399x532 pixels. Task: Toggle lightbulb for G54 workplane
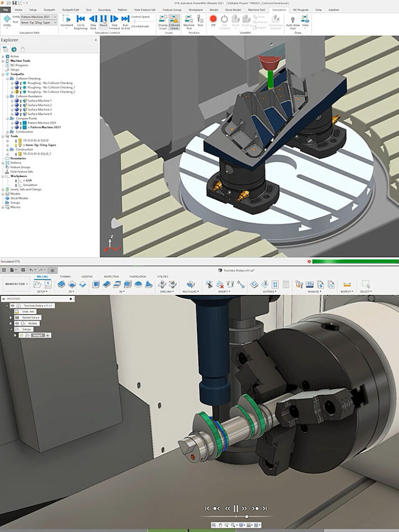[16, 180]
